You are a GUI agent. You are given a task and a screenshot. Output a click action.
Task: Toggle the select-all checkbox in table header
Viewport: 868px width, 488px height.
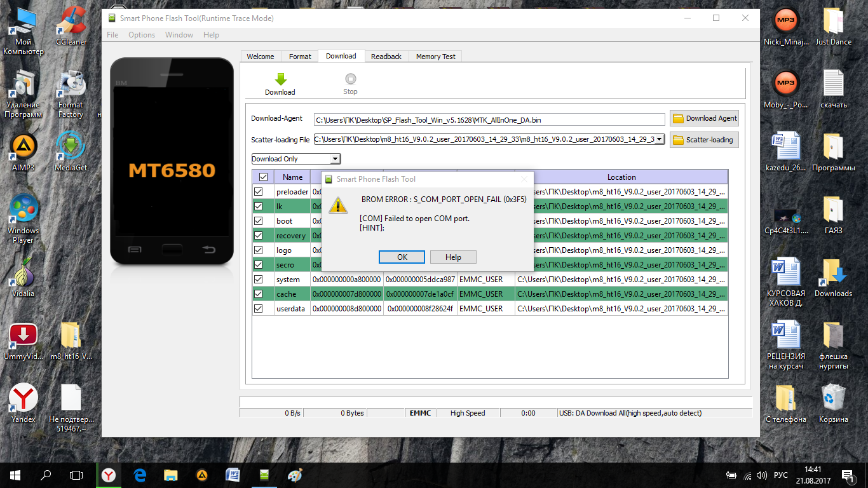click(x=263, y=177)
